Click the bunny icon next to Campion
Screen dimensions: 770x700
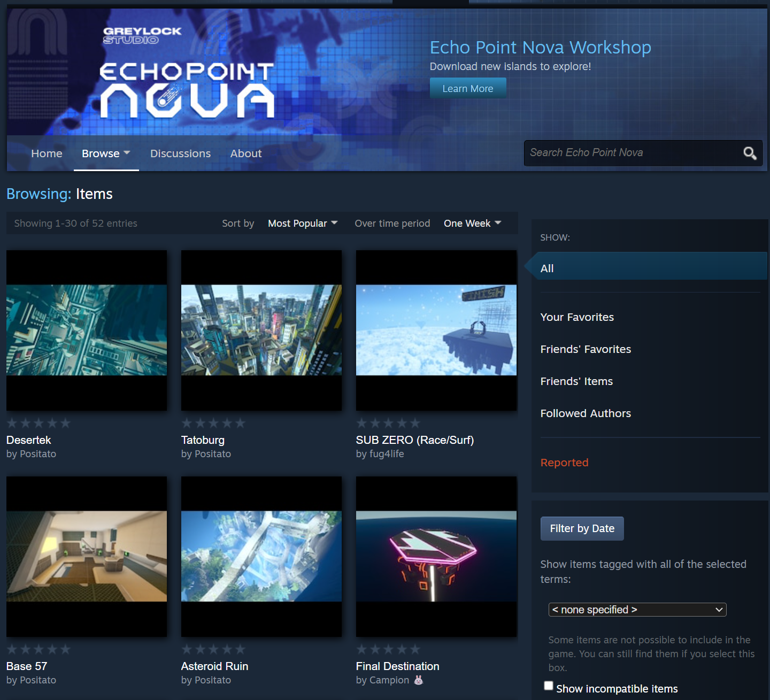click(x=418, y=680)
